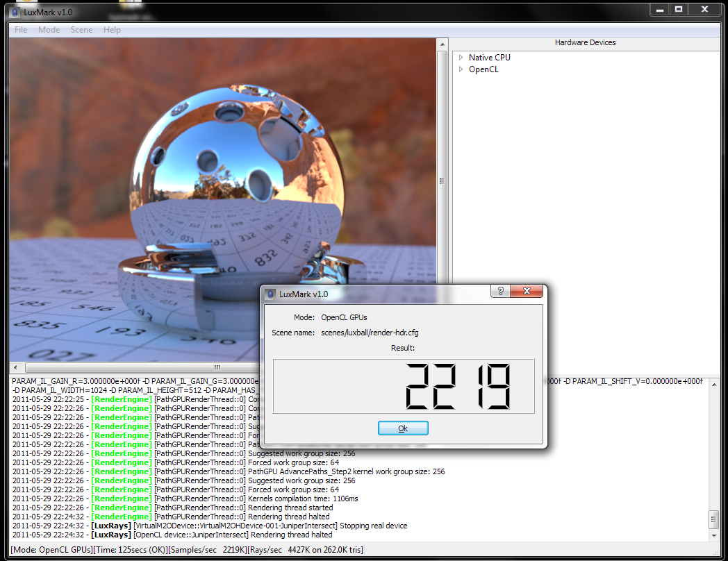
Task: Open the Help menu
Action: coord(112,30)
